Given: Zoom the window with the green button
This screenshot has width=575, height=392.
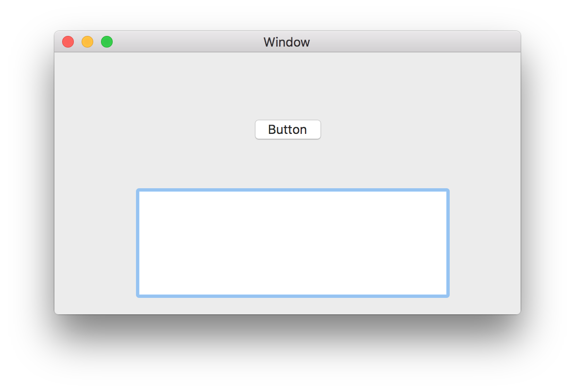Looking at the screenshot, I should tap(107, 42).
